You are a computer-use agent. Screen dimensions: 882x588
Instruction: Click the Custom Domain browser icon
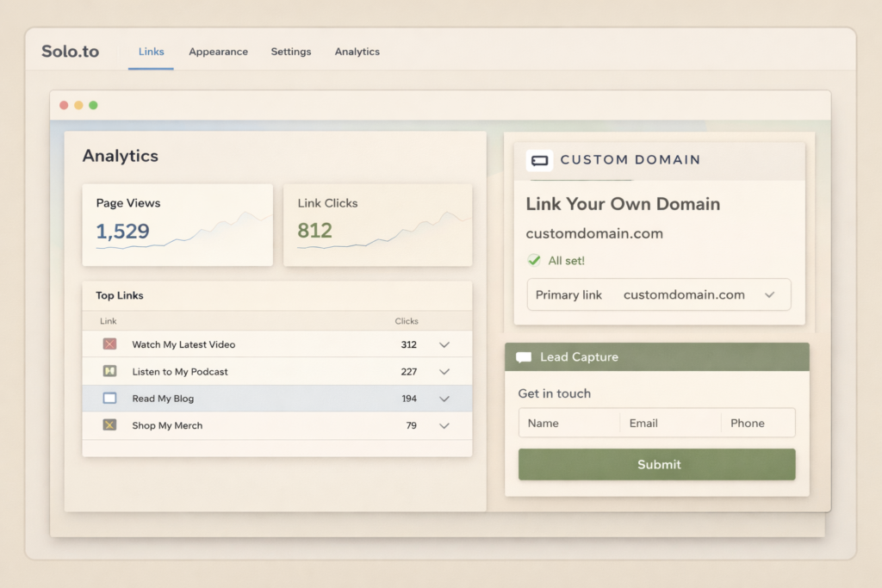point(538,160)
